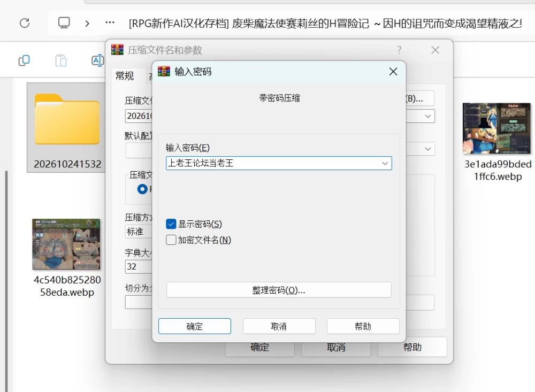The width and height of the screenshot is (535, 392).
Task: Click the copy icon in Explorer toolbar
Action: tap(24, 61)
